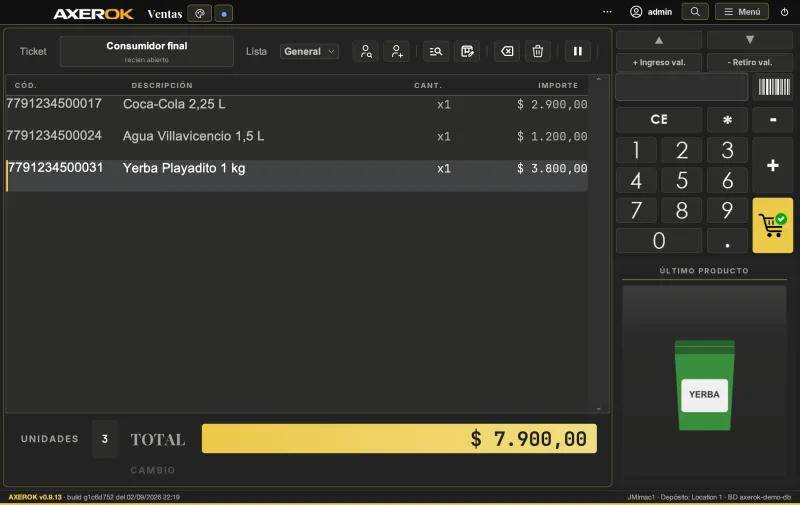Pause the current ticket

578,51
